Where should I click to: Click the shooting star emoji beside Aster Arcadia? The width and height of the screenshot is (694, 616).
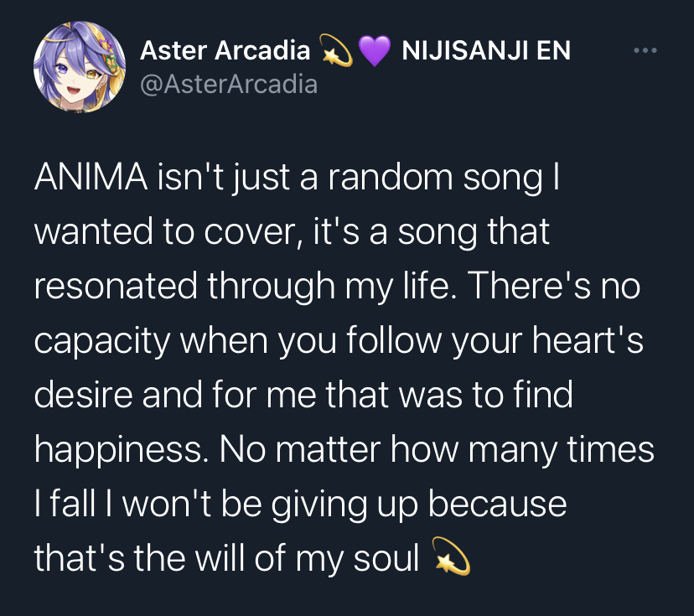[x=336, y=50]
